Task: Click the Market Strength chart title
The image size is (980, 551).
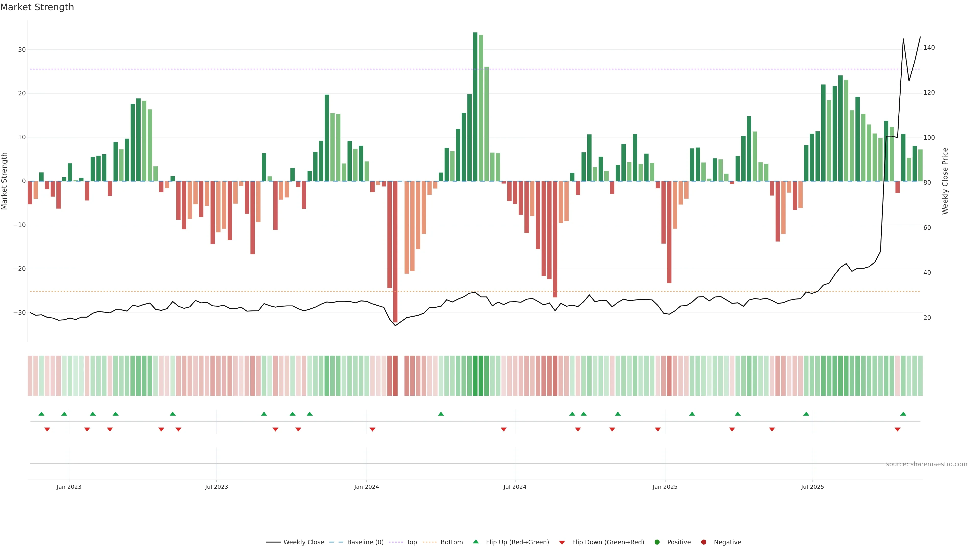Action: [37, 7]
